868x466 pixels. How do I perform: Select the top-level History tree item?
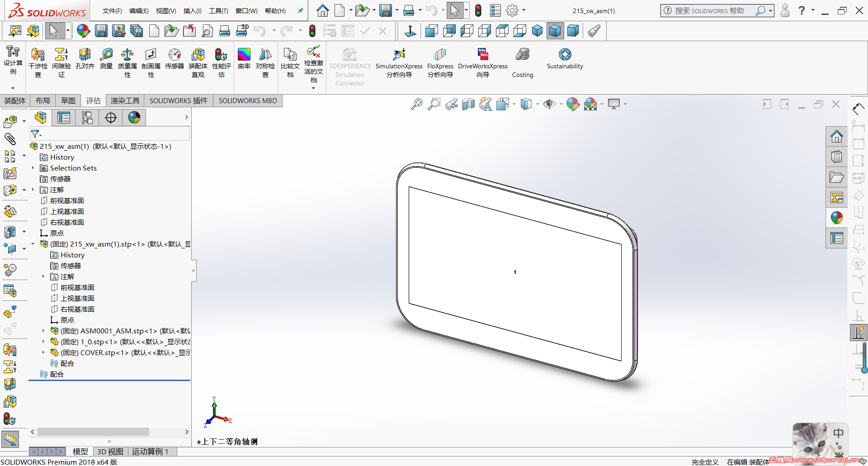click(x=62, y=157)
